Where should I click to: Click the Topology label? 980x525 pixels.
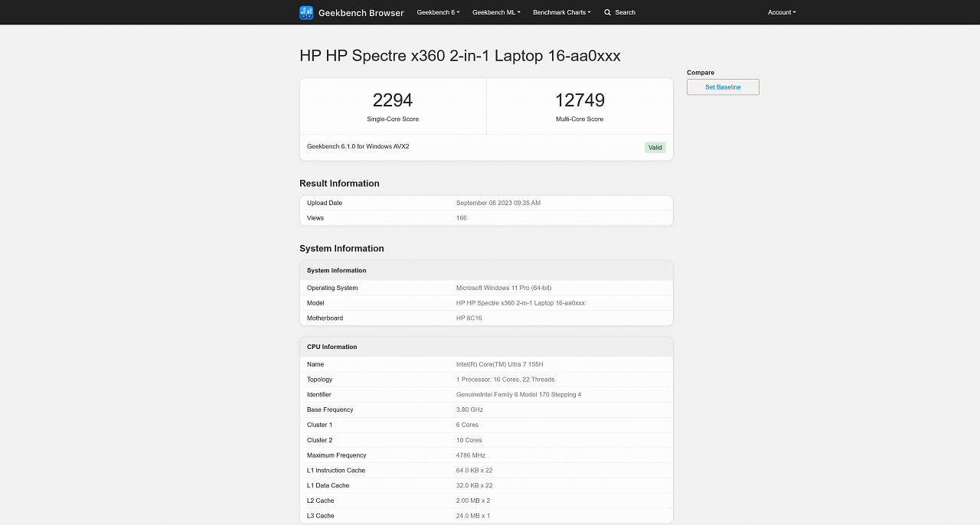320,380
